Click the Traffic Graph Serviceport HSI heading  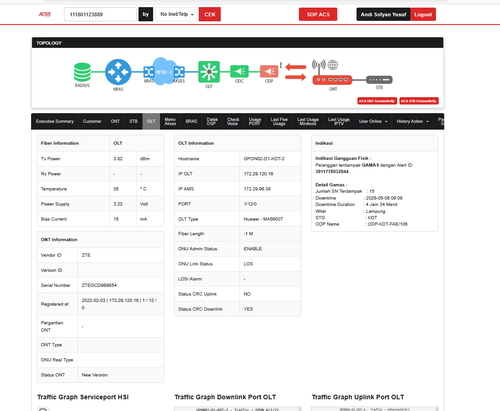[83, 397]
